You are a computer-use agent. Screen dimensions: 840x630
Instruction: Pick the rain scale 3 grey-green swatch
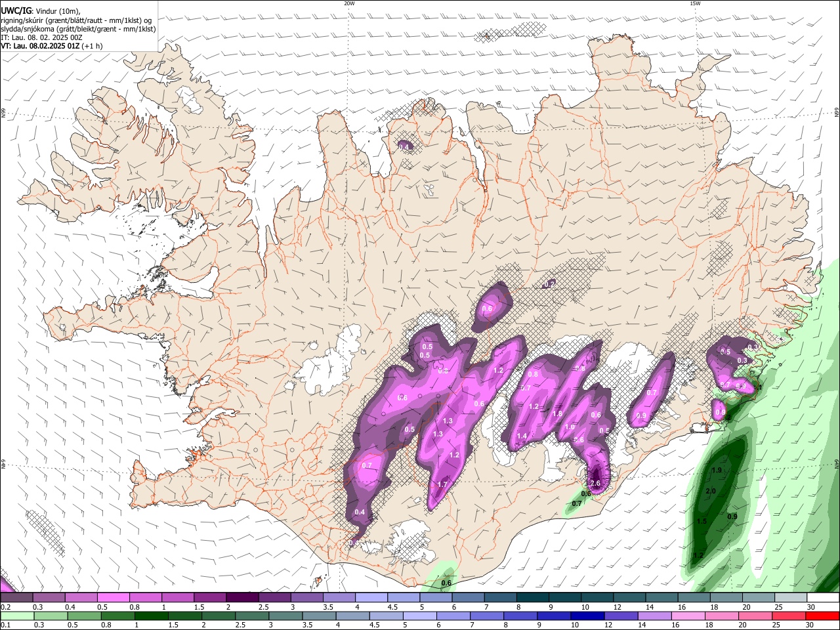[285, 616]
